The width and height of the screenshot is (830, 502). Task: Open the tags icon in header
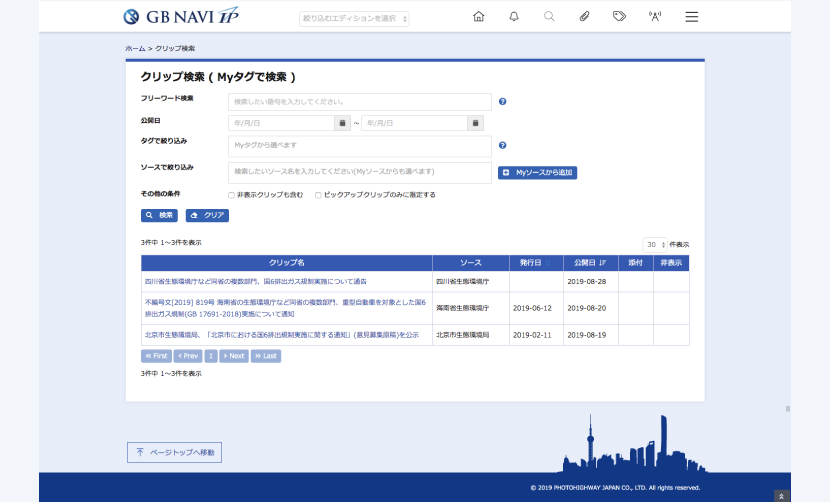(x=619, y=16)
